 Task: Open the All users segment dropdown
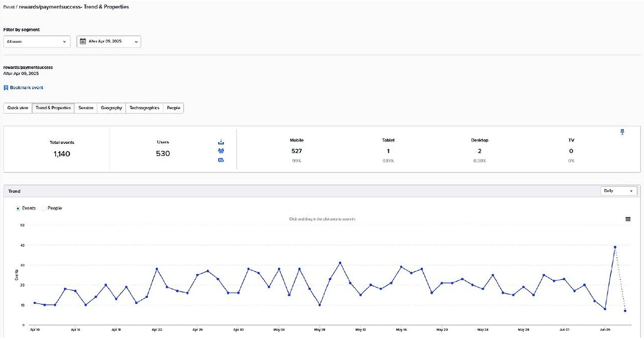pyautogui.click(x=37, y=41)
